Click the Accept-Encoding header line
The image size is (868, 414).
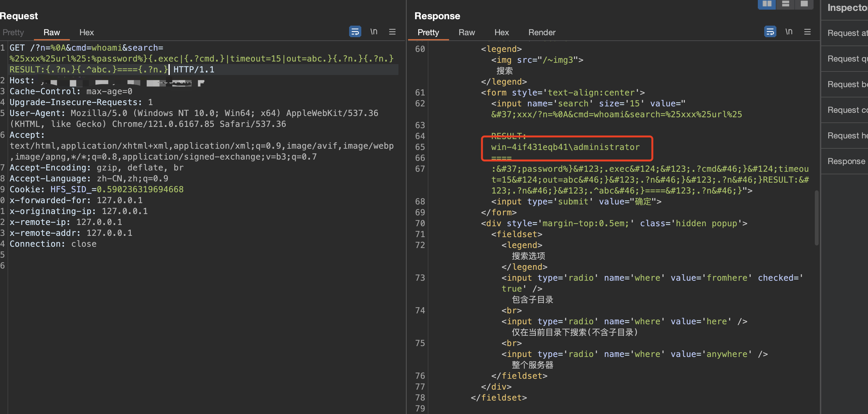click(97, 168)
